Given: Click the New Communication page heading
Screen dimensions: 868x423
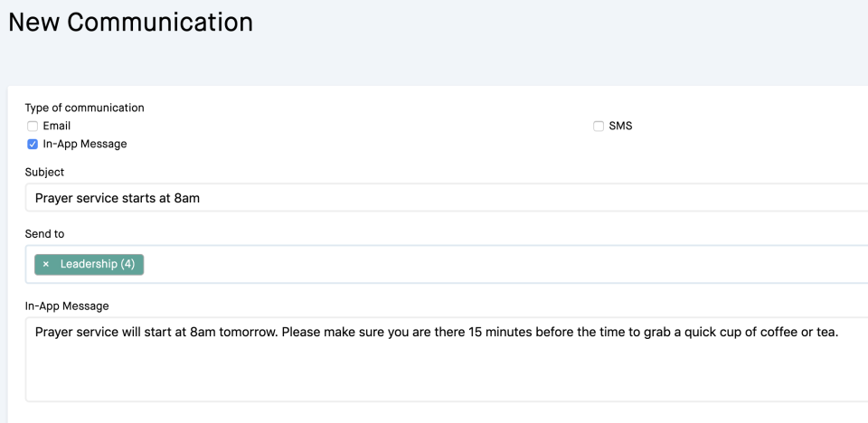Looking at the screenshot, I should tap(130, 23).
